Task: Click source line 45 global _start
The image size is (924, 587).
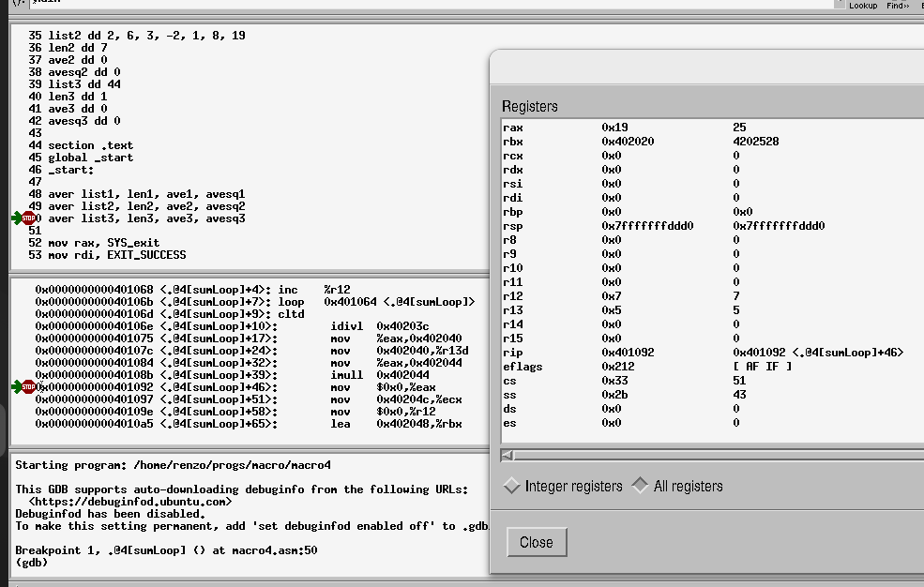Action: 81,158
